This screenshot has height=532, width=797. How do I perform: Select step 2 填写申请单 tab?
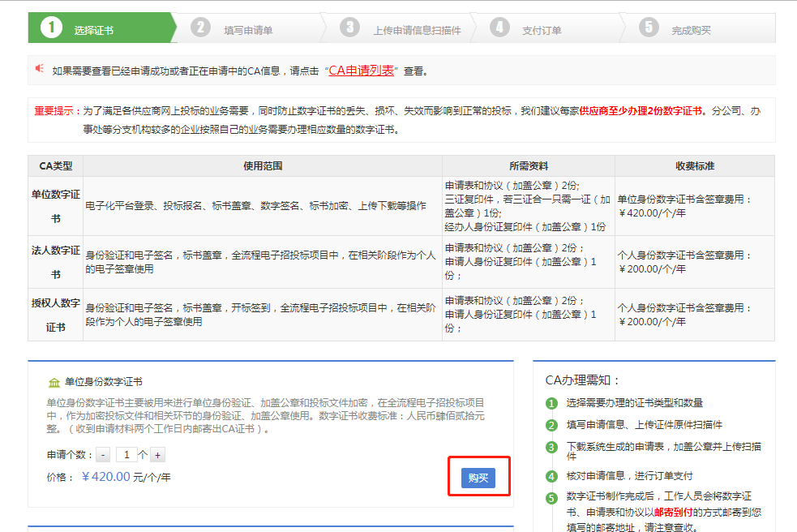point(249,28)
